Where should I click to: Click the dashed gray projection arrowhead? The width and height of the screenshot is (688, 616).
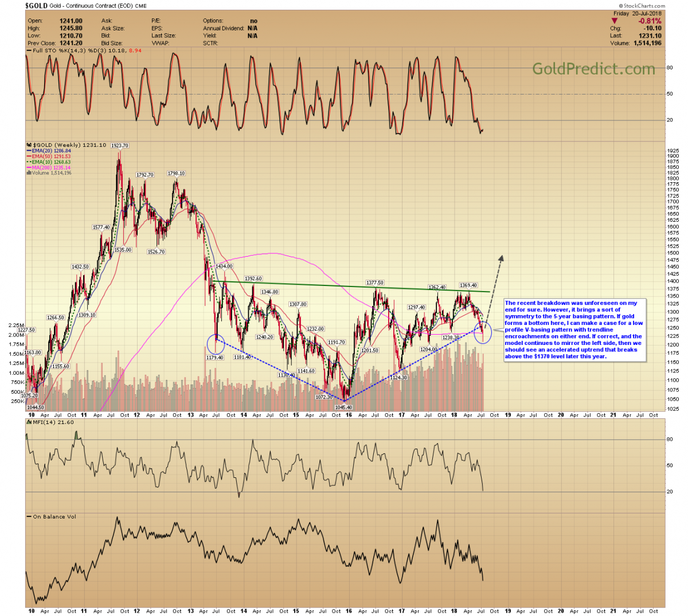point(501,258)
